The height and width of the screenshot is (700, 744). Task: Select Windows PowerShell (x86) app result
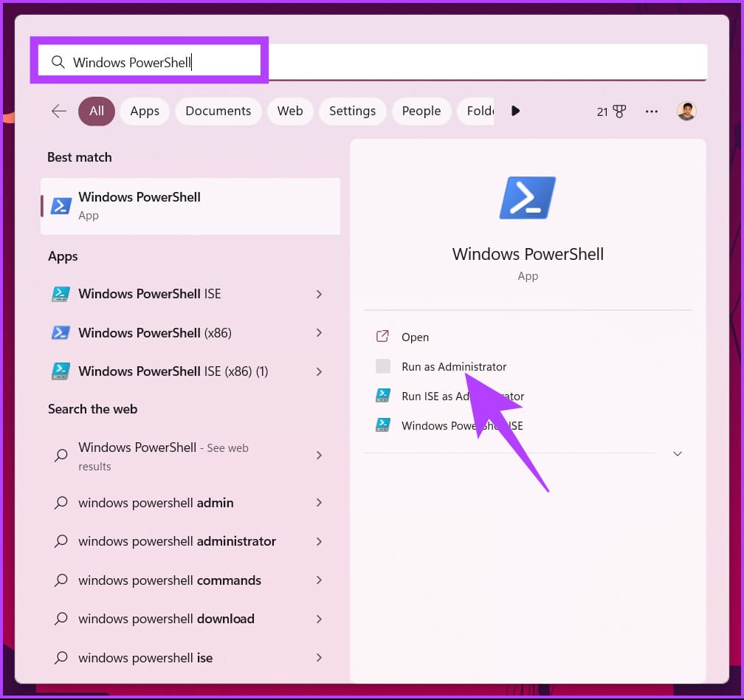(190, 333)
